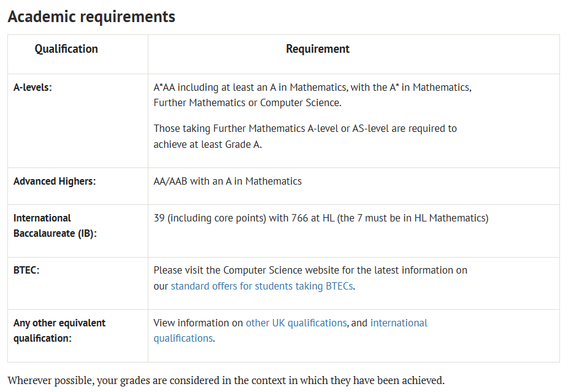Click the Requirement column header

click(318, 48)
